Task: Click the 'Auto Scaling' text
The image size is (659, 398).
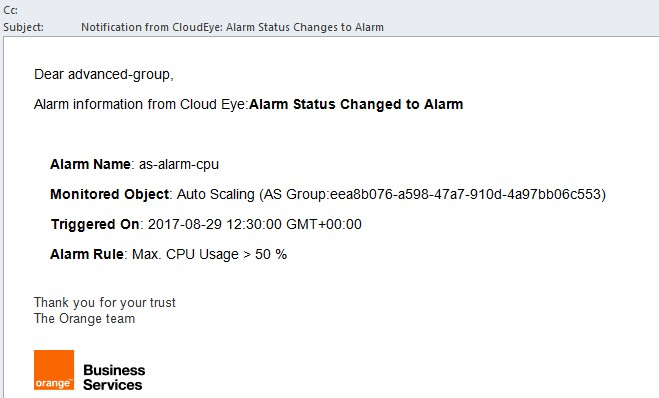Action: 216,194
